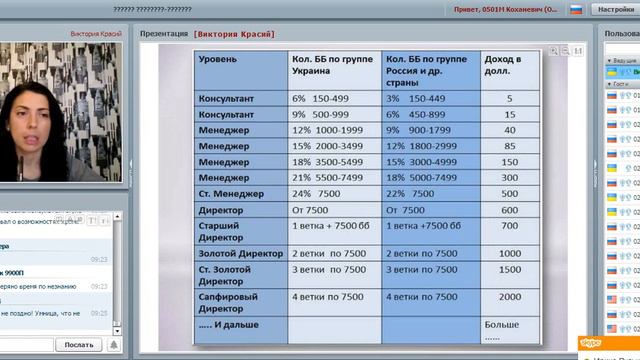Image resolution: width=640 pixels, height=360 pixels.
Task: Click cell 3% 150-449
Action: pyautogui.click(x=431, y=99)
